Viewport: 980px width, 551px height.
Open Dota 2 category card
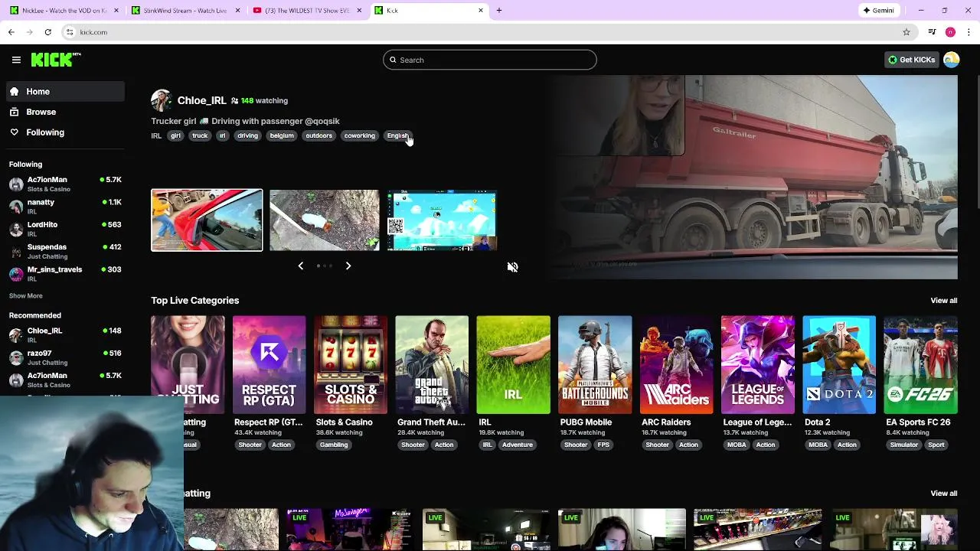pyautogui.click(x=839, y=364)
